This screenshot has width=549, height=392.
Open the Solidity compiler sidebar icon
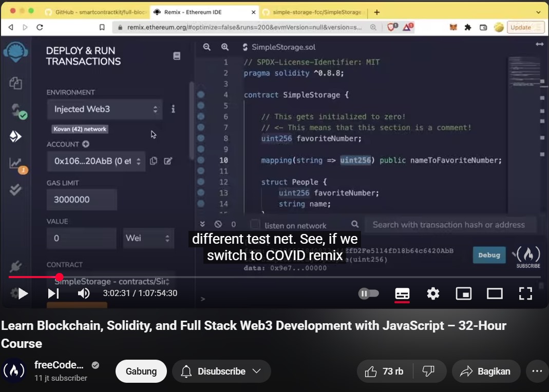pos(17,111)
